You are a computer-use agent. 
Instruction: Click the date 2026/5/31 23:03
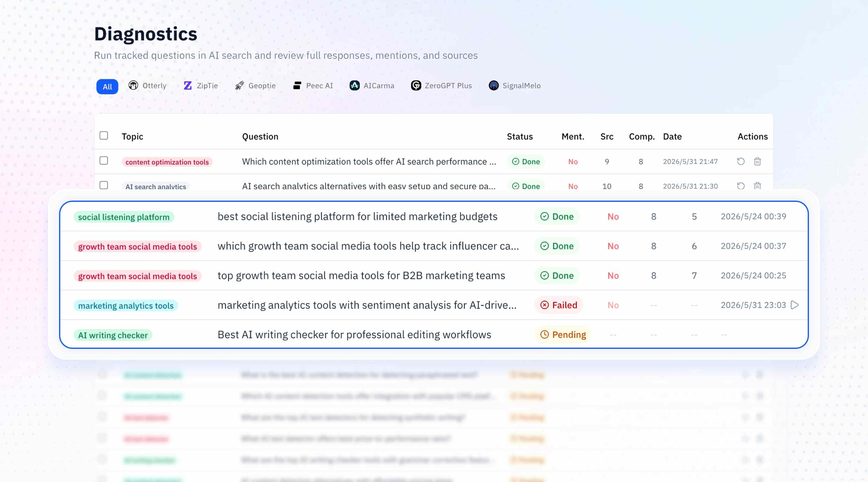tap(753, 305)
